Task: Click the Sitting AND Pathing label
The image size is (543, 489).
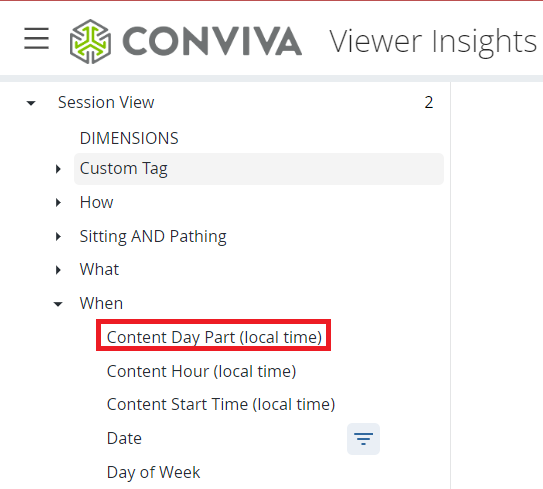Action: pos(153,237)
